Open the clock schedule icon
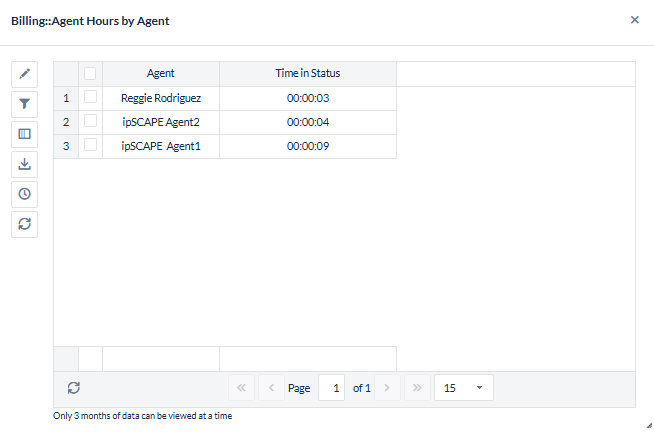654x432 pixels. [x=25, y=194]
